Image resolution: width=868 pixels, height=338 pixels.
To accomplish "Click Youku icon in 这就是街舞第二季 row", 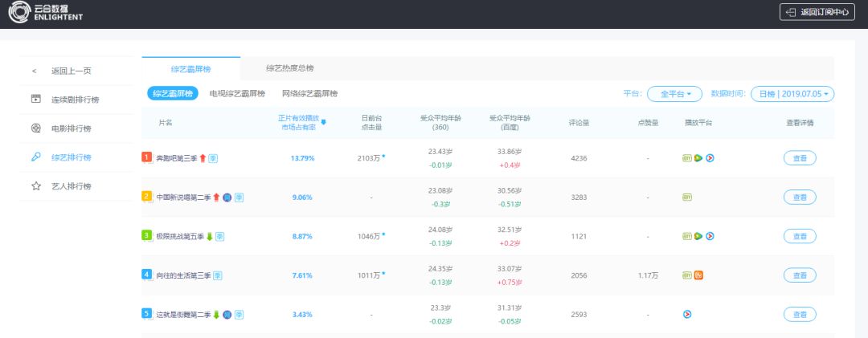I will (687, 314).
